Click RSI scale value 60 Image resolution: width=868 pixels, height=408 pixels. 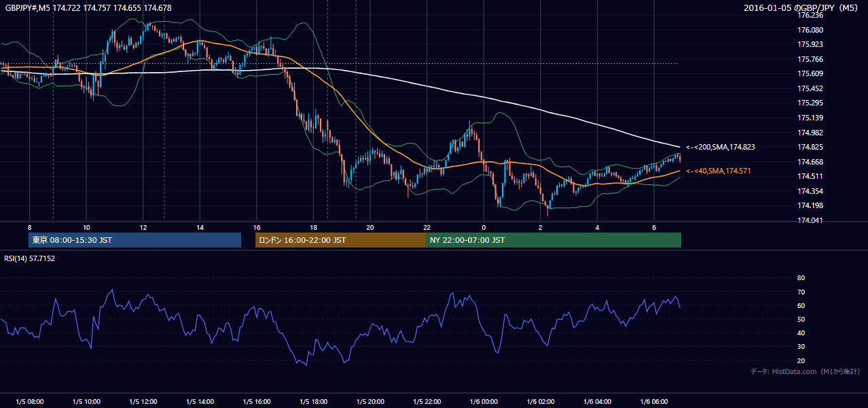pyautogui.click(x=801, y=305)
